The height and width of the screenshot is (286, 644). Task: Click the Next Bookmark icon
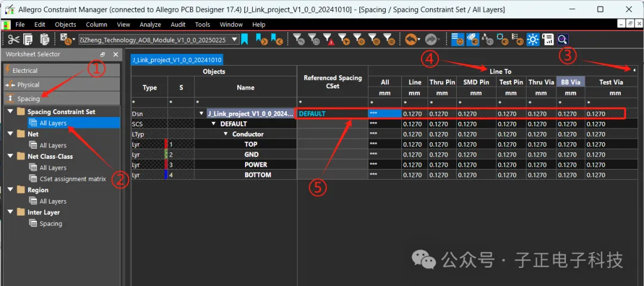click(x=261, y=39)
